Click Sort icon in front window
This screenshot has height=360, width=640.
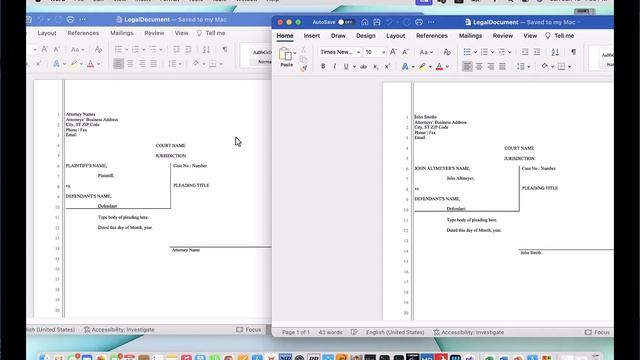coord(555,52)
